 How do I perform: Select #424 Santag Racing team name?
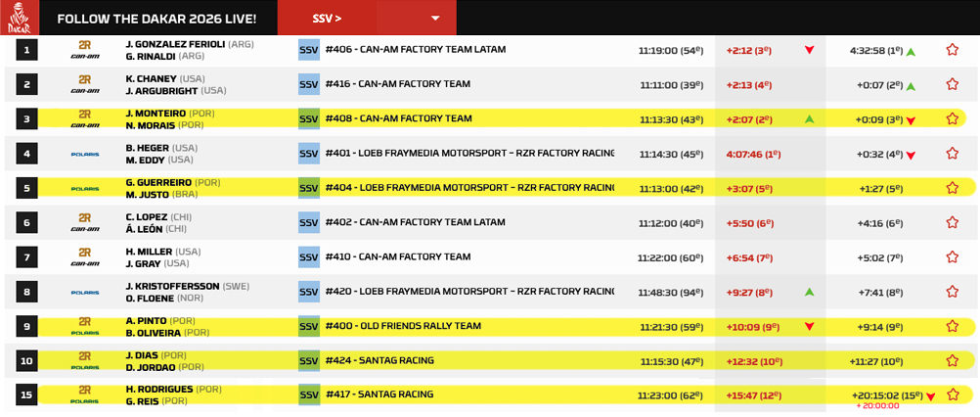pos(379,360)
